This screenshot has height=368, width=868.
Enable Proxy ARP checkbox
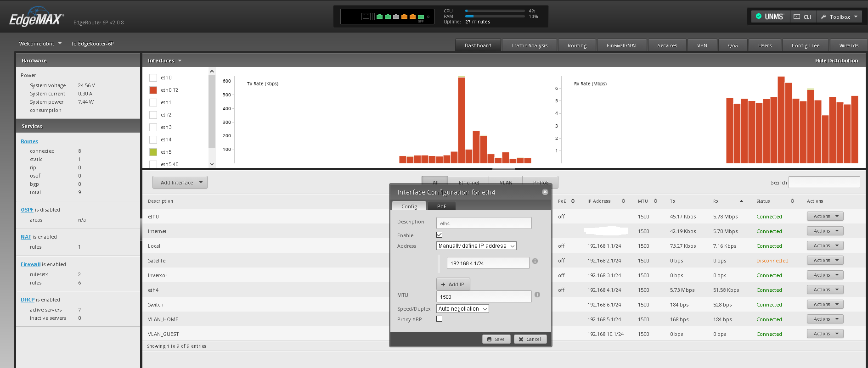[440, 319]
